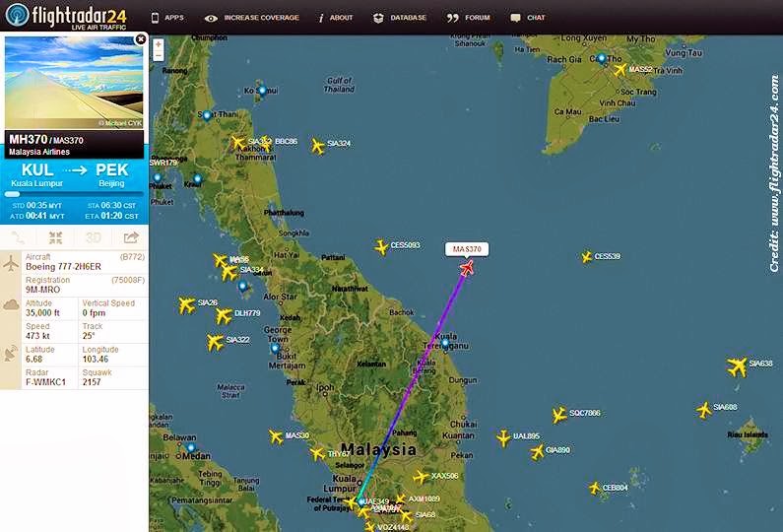783x532 pixels.
Task: Close the MH370 flight info panel
Action: 141,39
